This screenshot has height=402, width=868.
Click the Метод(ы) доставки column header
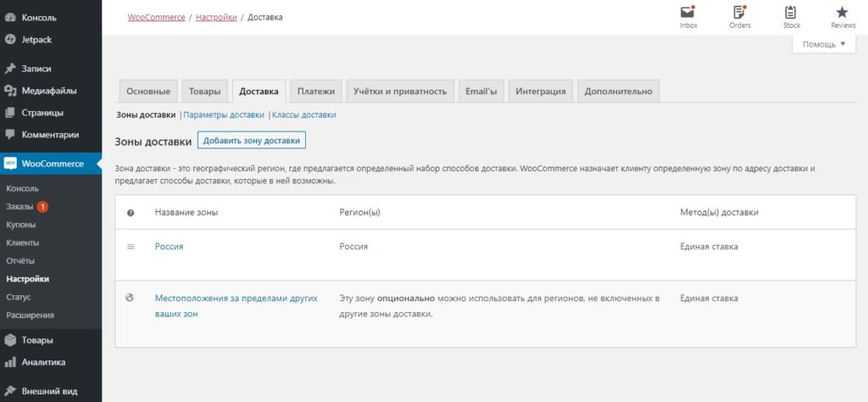pyautogui.click(x=719, y=213)
